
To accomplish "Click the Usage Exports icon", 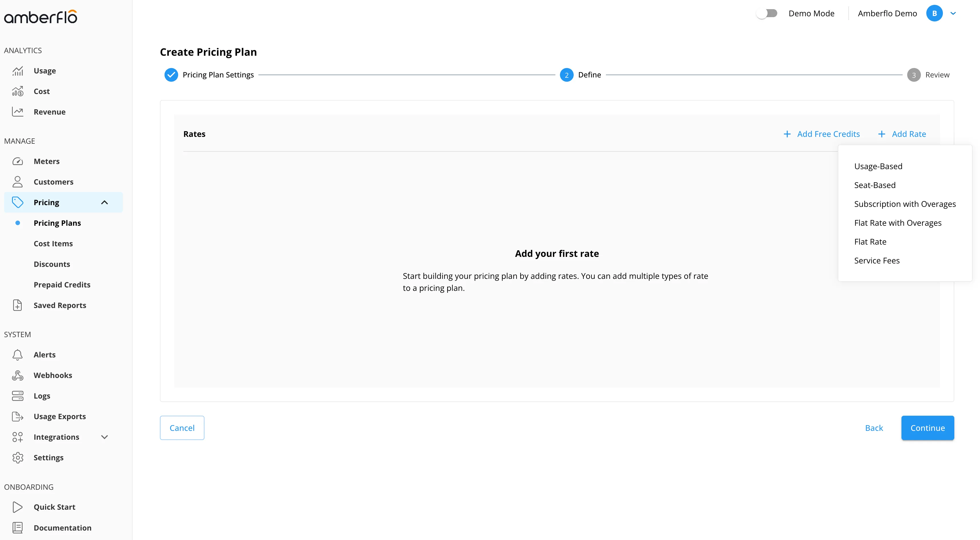I will pyautogui.click(x=17, y=416).
